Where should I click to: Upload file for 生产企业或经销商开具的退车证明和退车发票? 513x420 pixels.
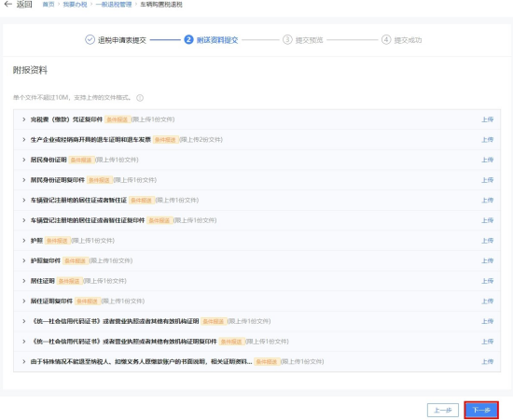487,140
